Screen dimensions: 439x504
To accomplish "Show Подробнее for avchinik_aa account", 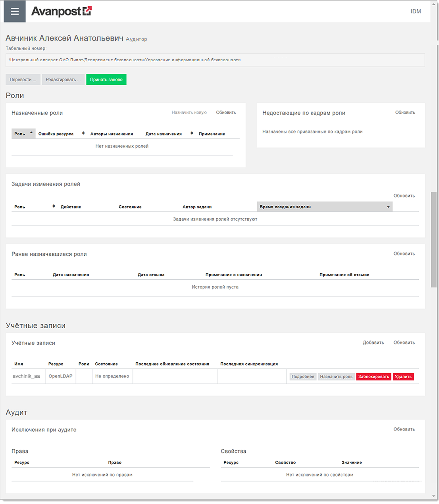I will 303,377.
